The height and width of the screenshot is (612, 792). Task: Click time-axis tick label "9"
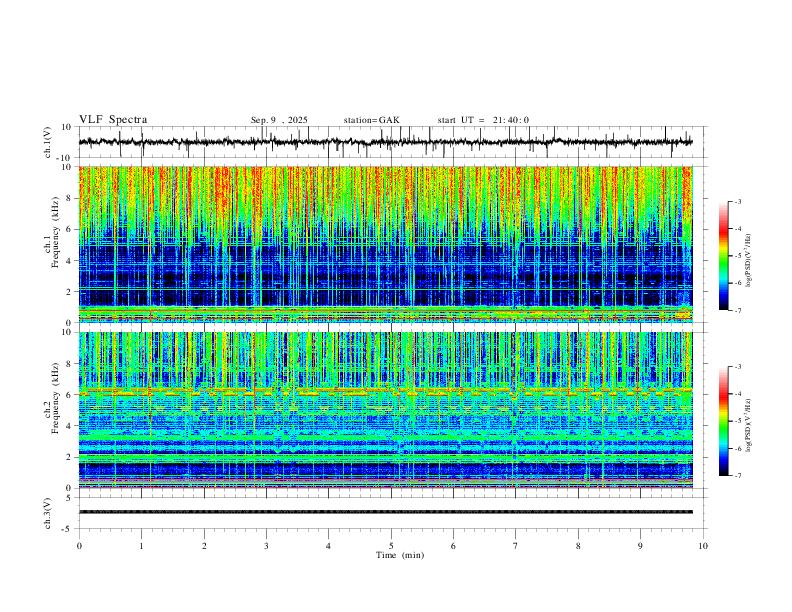pyautogui.click(x=640, y=546)
